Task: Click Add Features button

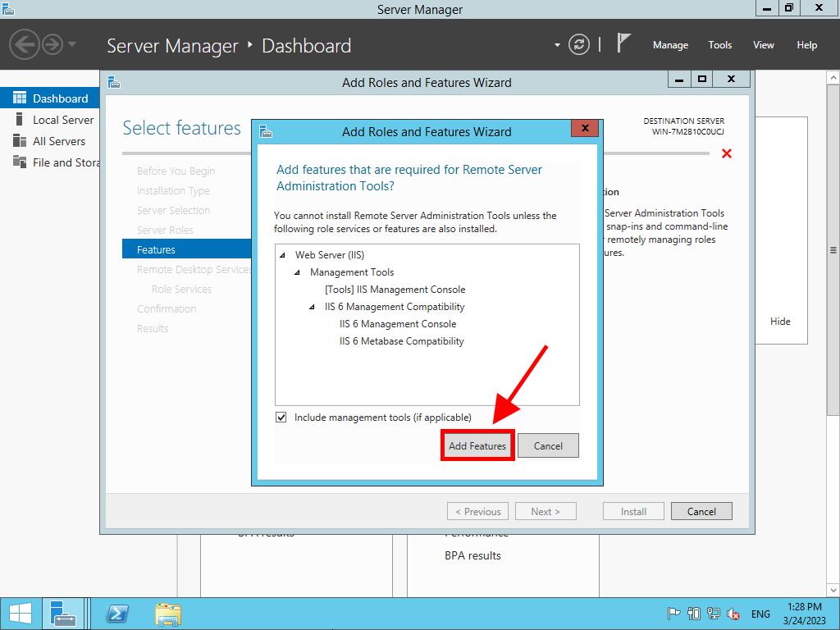Action: point(477,445)
